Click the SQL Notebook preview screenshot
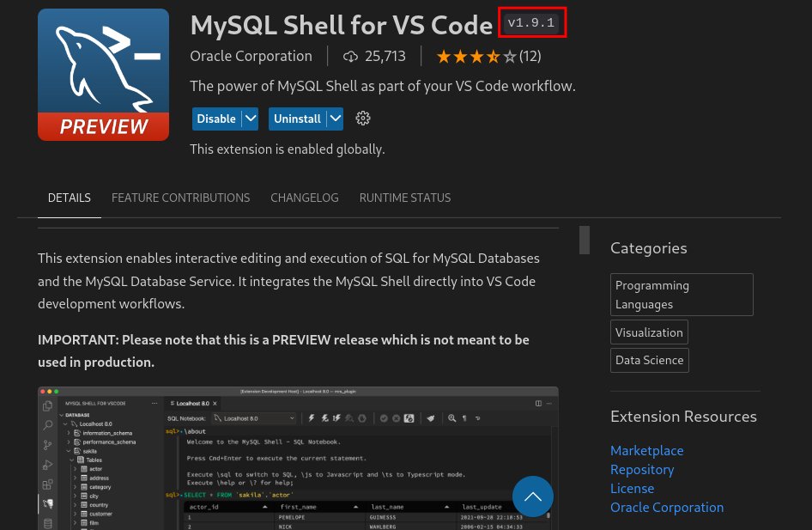812x530 pixels. click(x=298, y=458)
